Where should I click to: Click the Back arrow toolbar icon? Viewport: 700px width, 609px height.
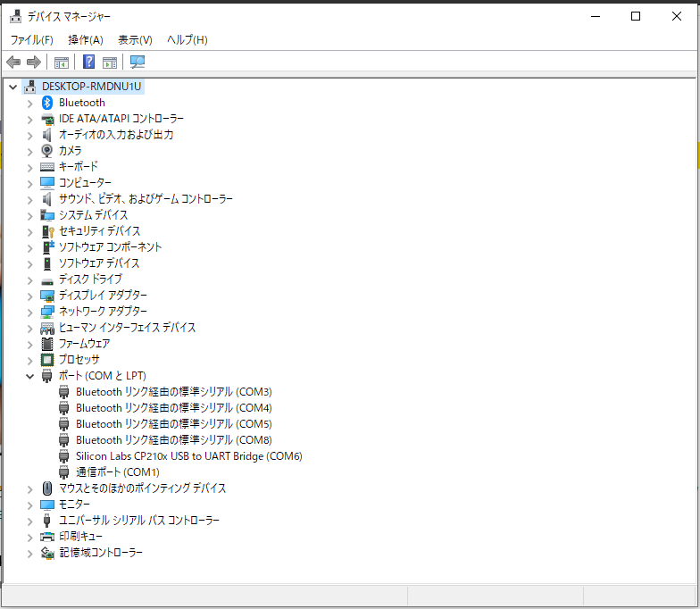click(13, 63)
